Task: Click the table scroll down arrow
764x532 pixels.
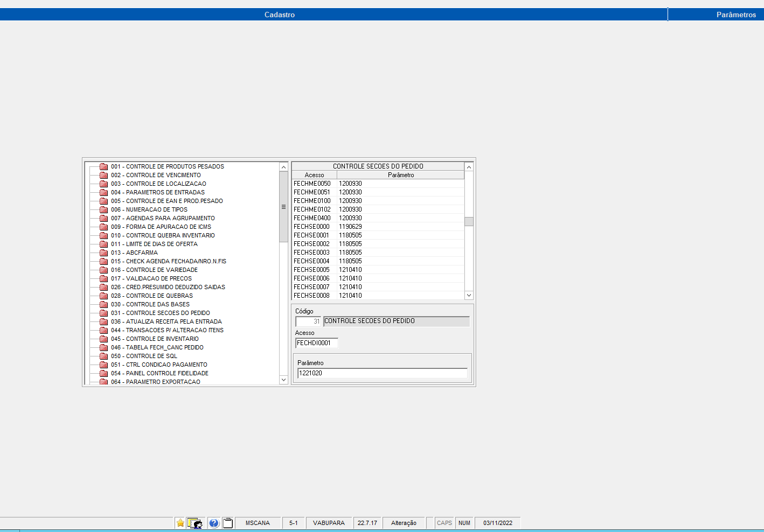Action: tap(469, 295)
